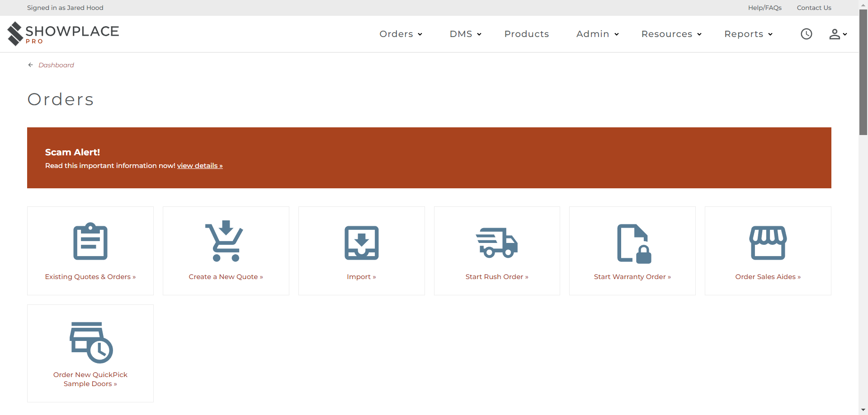Image resolution: width=868 pixels, height=415 pixels.
Task: Click the back arrow beside Dashboard
Action: 30,65
